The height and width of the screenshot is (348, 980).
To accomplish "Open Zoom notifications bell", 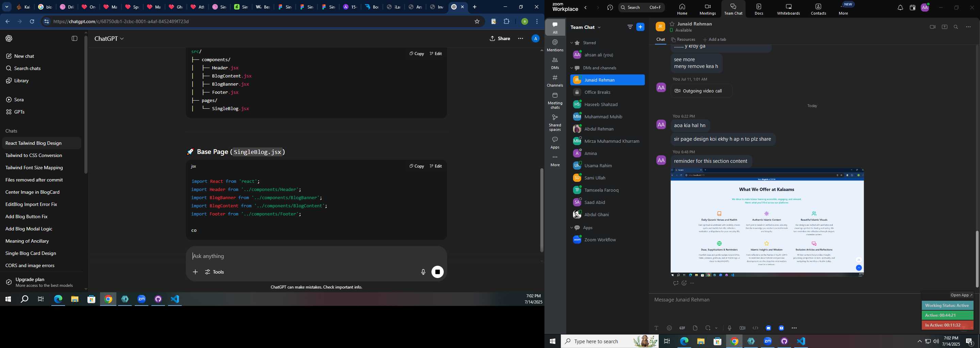I will pyautogui.click(x=900, y=7).
